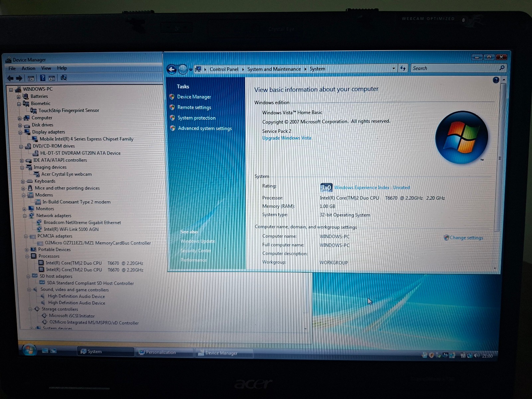Click the blue help icon in System window
This screenshot has height=399, width=532.
496,80
